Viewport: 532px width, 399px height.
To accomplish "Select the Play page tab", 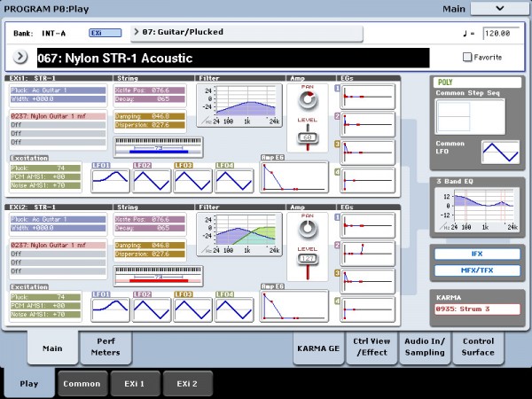I will click(29, 383).
